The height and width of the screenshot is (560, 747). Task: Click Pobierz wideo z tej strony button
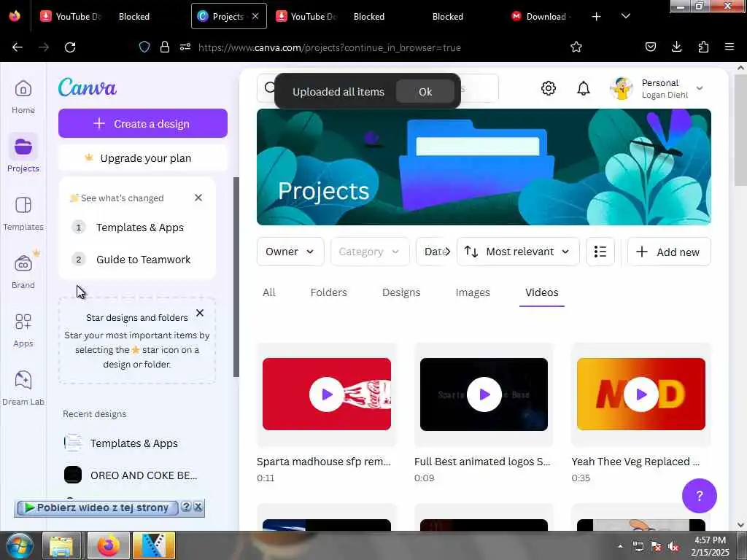(x=97, y=507)
